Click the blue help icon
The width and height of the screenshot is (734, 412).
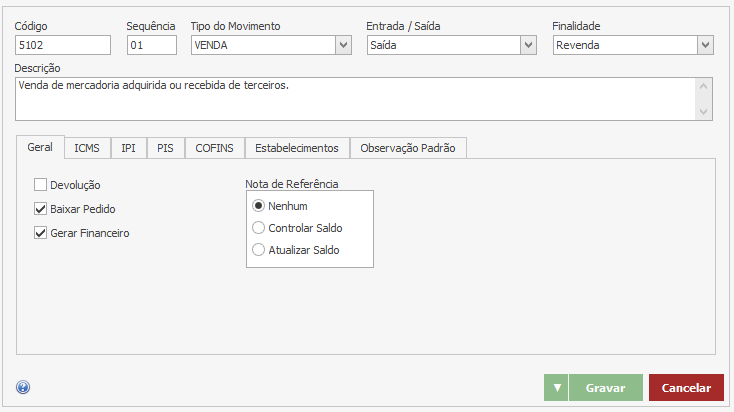(23, 388)
